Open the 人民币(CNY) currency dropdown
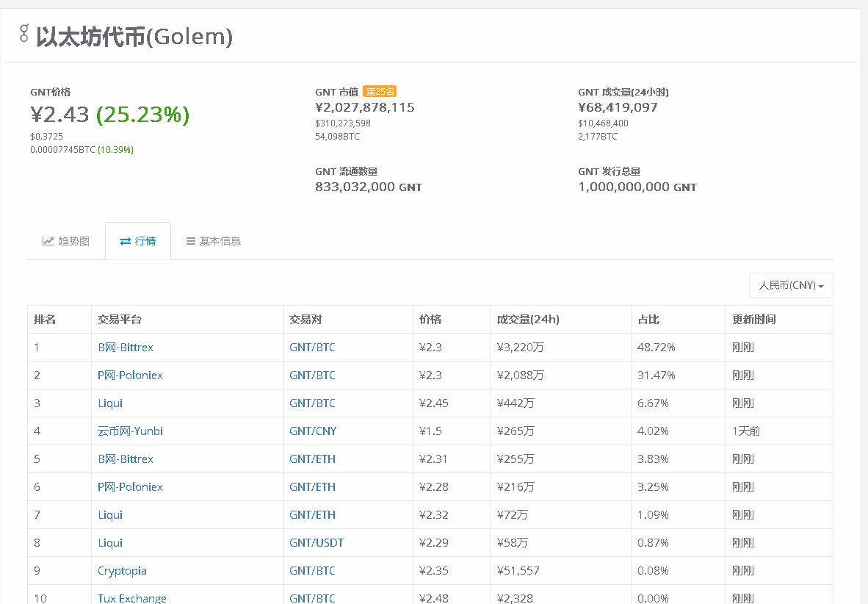The image size is (868, 604). 791,285
